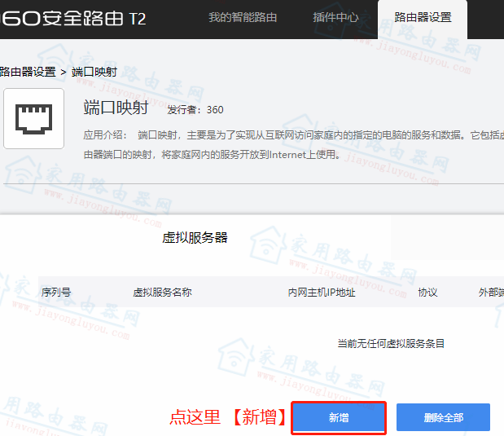Click the 内网主机IP地址 column header
The image size is (504, 436).
point(322,293)
